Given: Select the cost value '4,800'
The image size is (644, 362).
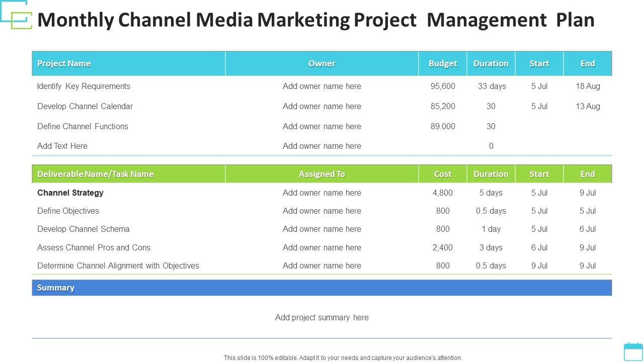Looking at the screenshot, I should pos(443,193).
